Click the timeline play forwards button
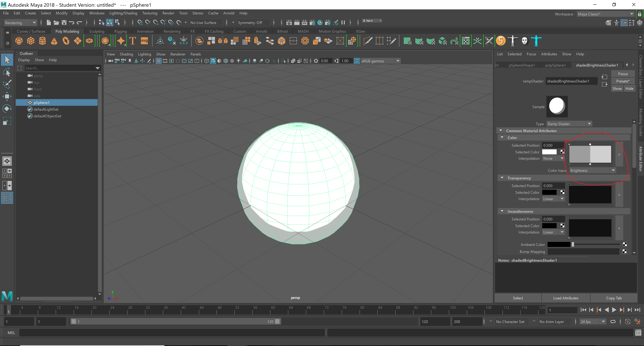Viewport: 644px width, 346px height. tap(614, 310)
